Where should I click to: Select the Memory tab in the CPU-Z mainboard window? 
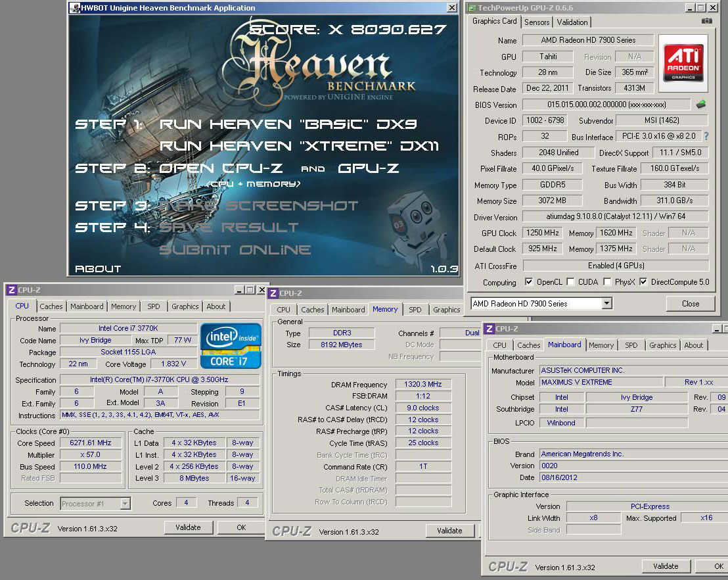click(601, 345)
